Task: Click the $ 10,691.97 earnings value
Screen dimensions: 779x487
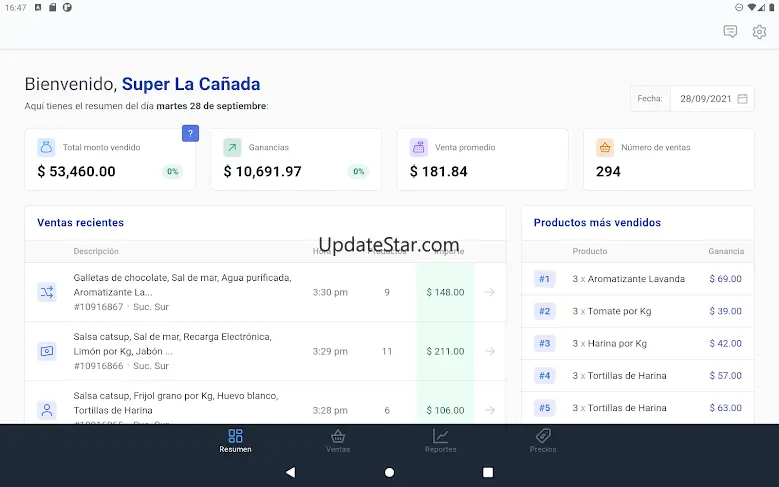Action: tap(262, 171)
